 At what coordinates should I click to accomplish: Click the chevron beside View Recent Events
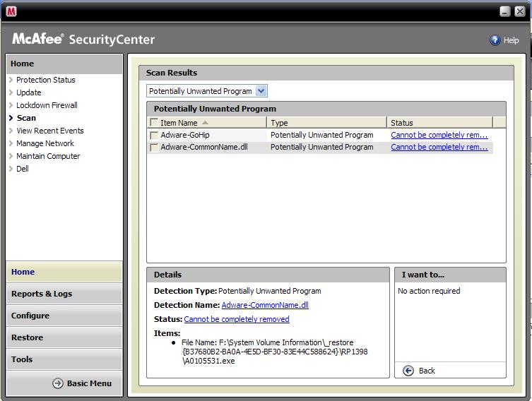coord(11,131)
